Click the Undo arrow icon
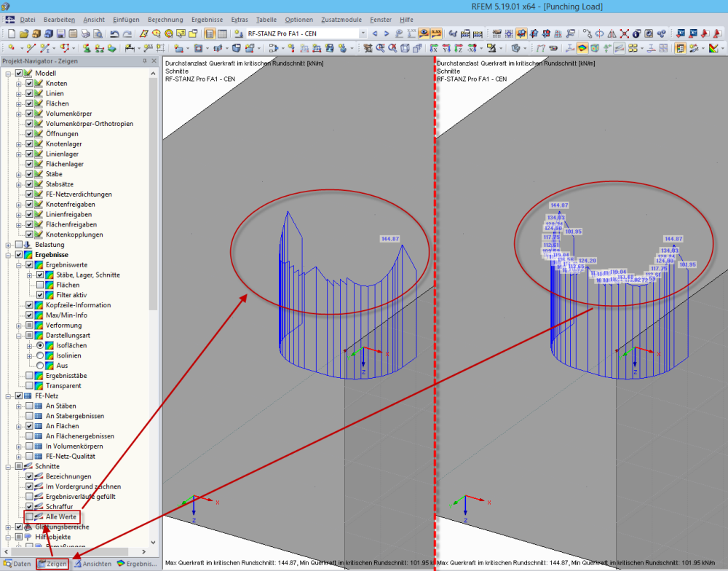Image resolution: width=728 pixels, height=571 pixels. (x=114, y=34)
